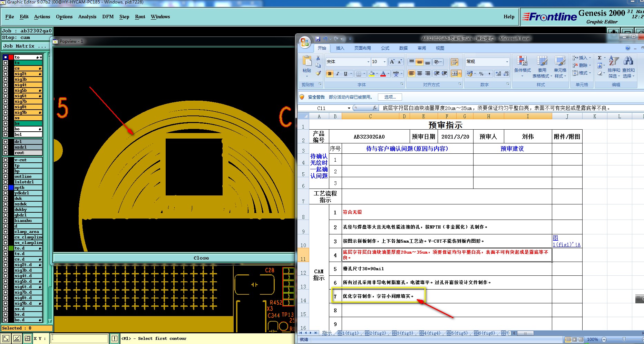The height and width of the screenshot is (344, 644).
Task: Click the Job Matrix button
Action: [25, 46]
